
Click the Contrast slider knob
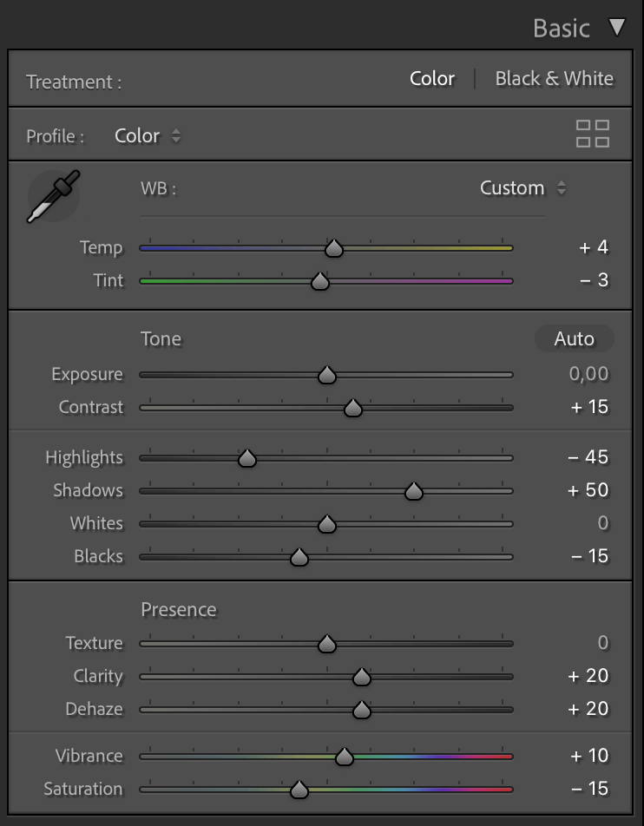click(352, 408)
